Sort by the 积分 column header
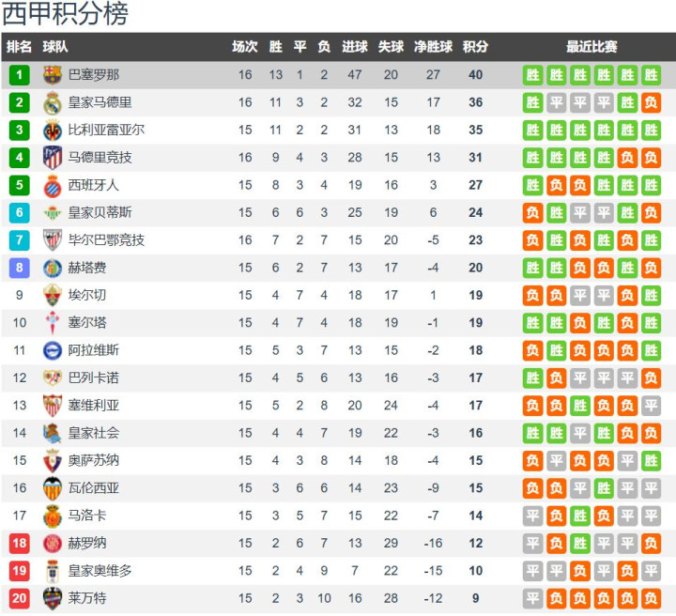The width and height of the screenshot is (676, 616). (x=475, y=47)
